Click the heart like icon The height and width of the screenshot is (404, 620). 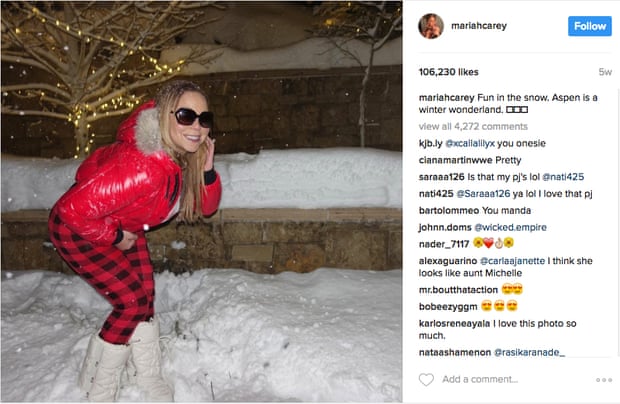coord(426,379)
